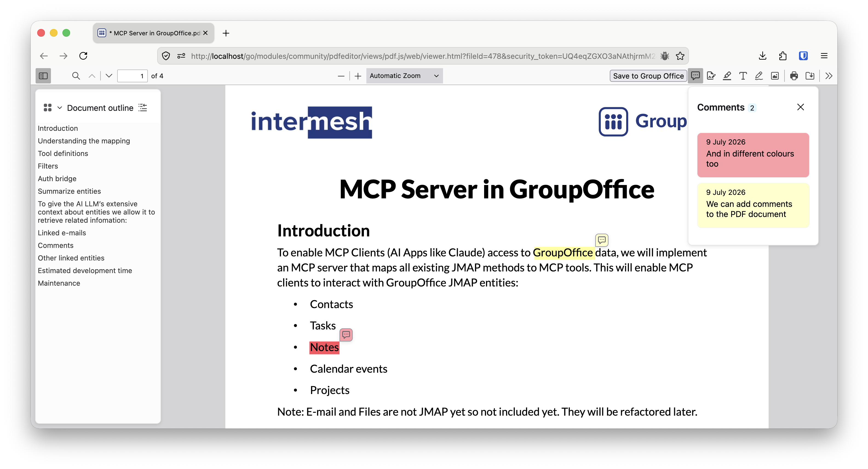Jump to Comments outline item
The height and width of the screenshot is (469, 868).
click(56, 245)
